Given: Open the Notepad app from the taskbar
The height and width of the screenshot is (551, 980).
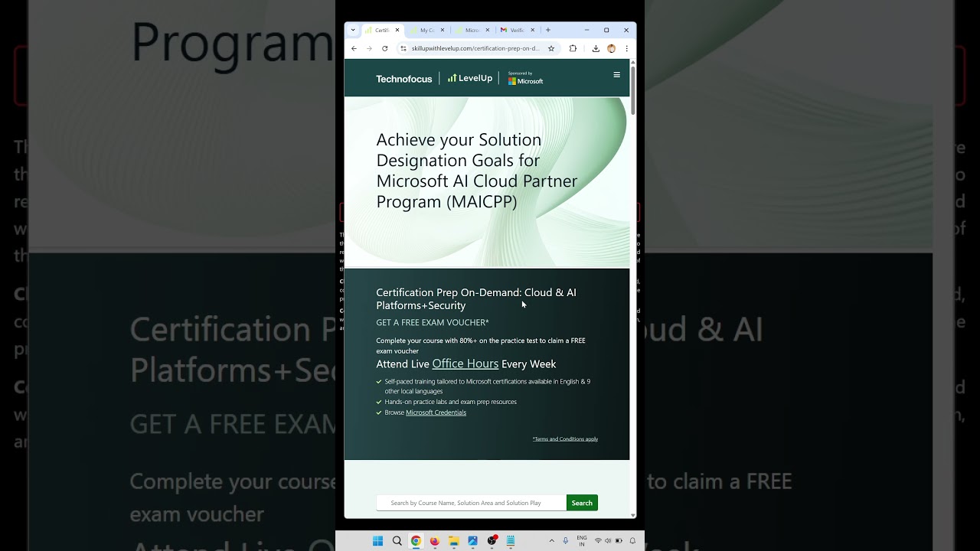Looking at the screenshot, I should pyautogui.click(x=511, y=541).
